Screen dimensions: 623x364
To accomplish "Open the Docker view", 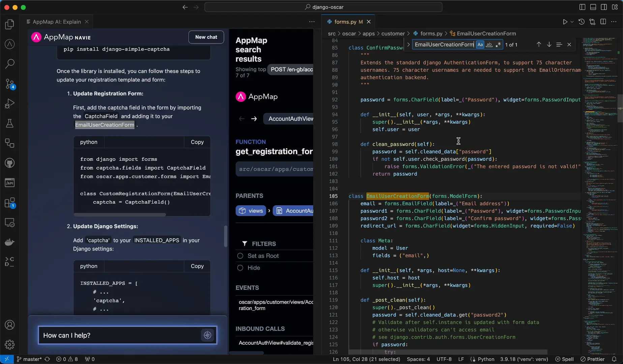I will [10, 242].
